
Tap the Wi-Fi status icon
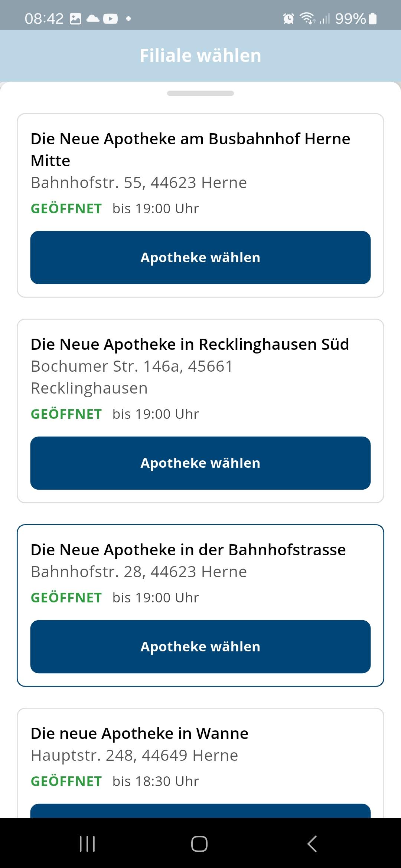(307, 18)
